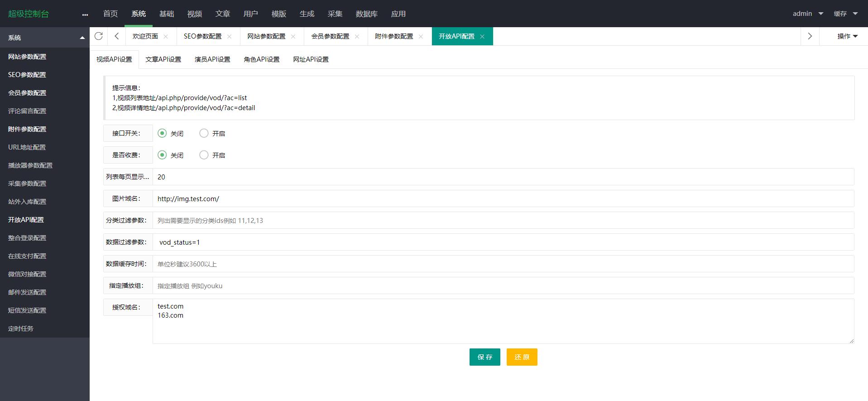The height and width of the screenshot is (401, 868).
Task: Open the admin user dropdown
Action: pos(807,14)
